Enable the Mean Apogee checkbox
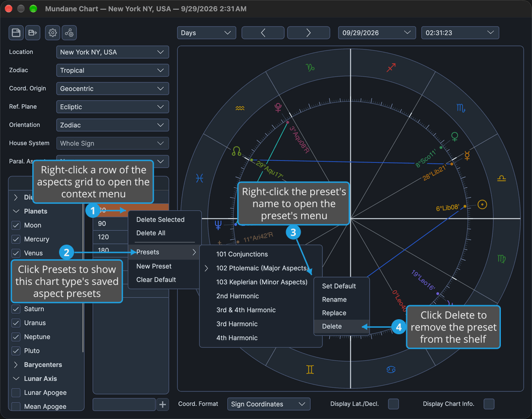532x419 pixels. tap(16, 407)
